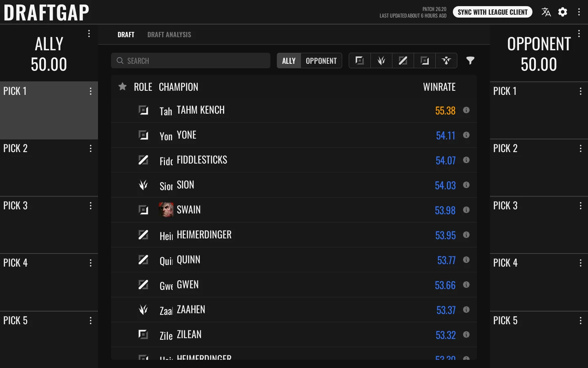This screenshot has width=588, height=368.
Task: Select the Draft tab
Action: click(x=126, y=35)
